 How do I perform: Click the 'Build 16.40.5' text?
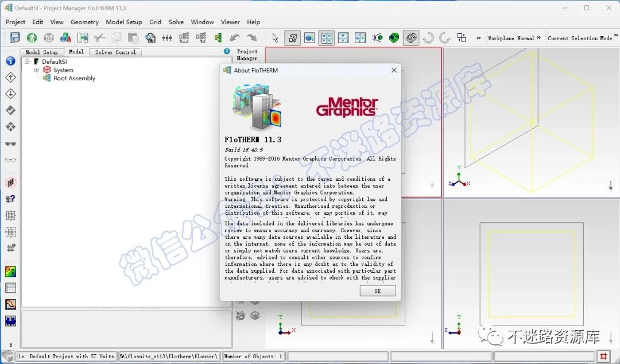(x=243, y=149)
